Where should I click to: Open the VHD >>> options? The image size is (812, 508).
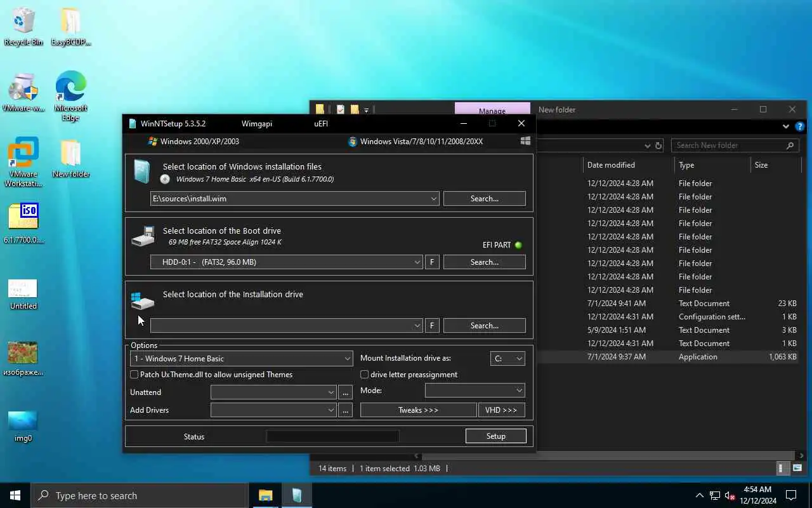501,410
